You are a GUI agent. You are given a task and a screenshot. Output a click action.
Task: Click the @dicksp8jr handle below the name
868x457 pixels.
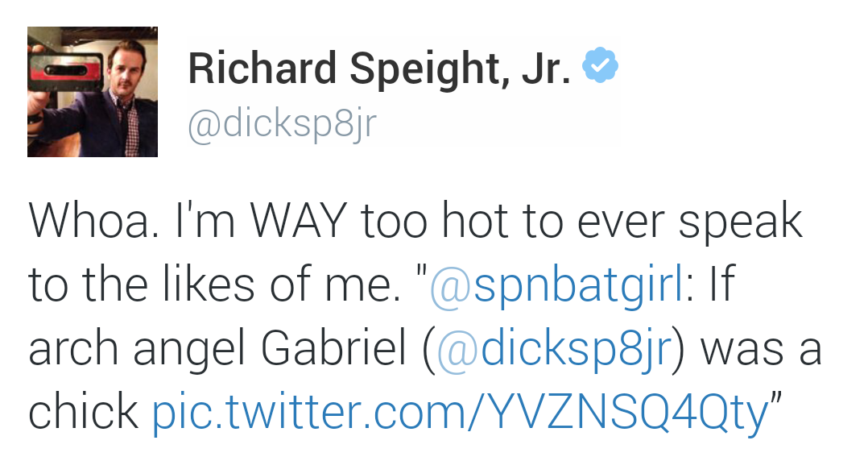tap(282, 123)
